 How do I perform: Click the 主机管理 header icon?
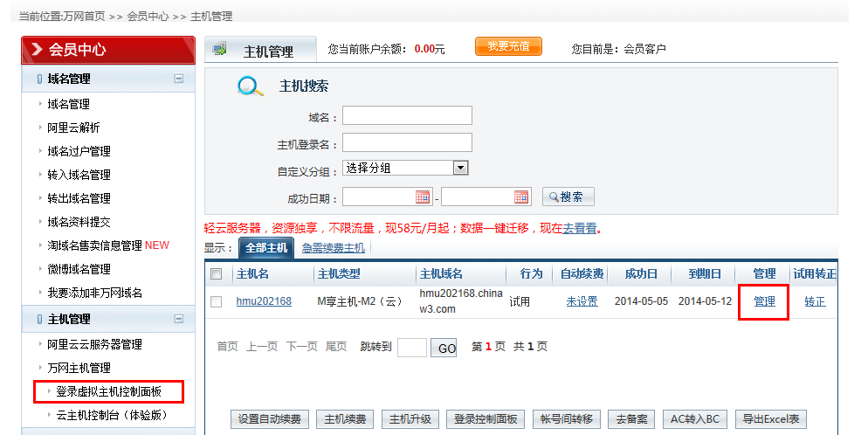219,50
